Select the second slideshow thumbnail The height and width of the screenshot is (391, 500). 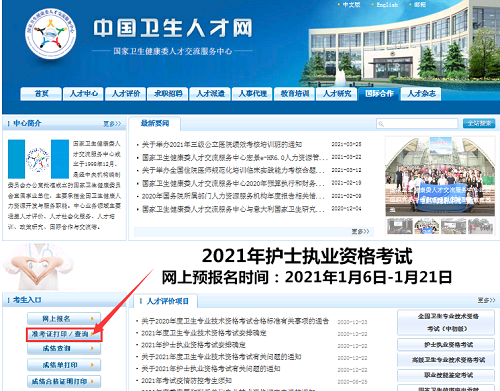[427, 226]
